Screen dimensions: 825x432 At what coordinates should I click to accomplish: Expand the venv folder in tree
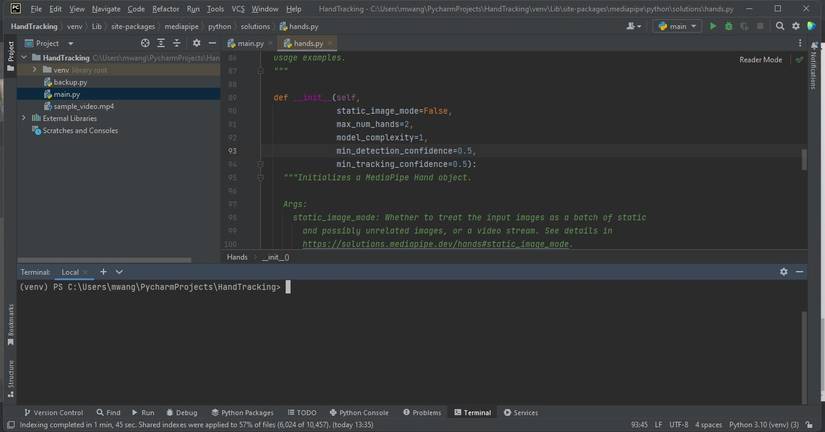[x=34, y=70]
